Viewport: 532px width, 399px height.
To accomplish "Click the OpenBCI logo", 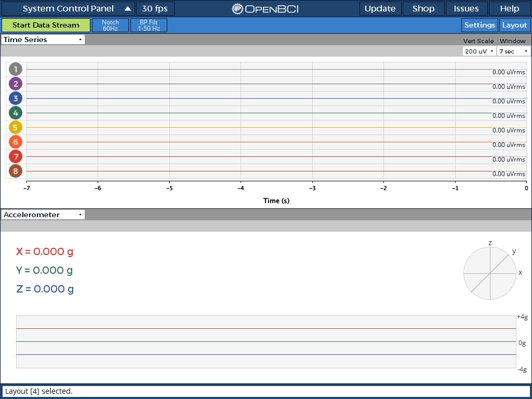I will [x=265, y=8].
